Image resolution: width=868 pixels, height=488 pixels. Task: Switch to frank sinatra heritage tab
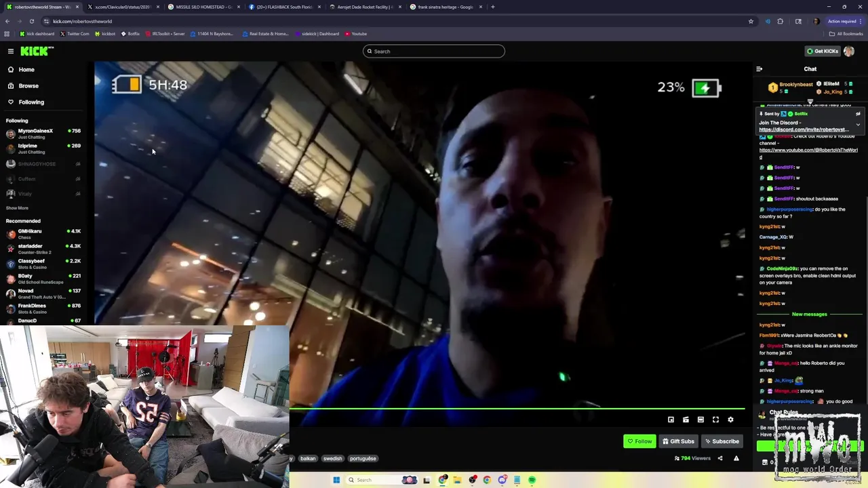446,7
